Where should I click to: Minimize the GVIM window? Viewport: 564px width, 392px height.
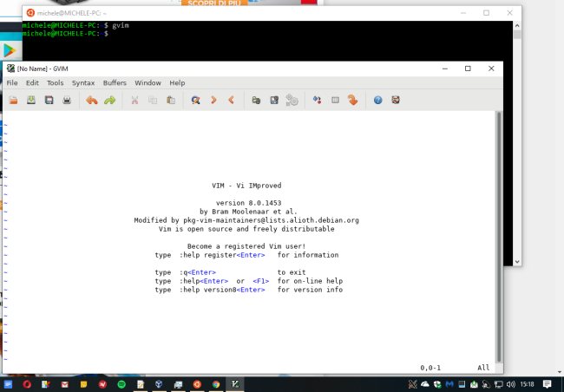pos(445,69)
